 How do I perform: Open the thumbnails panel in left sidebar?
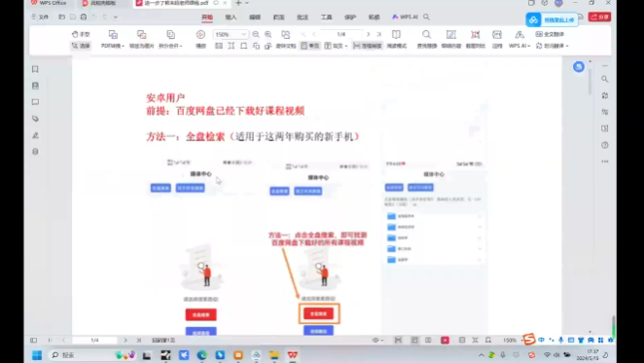point(35,86)
